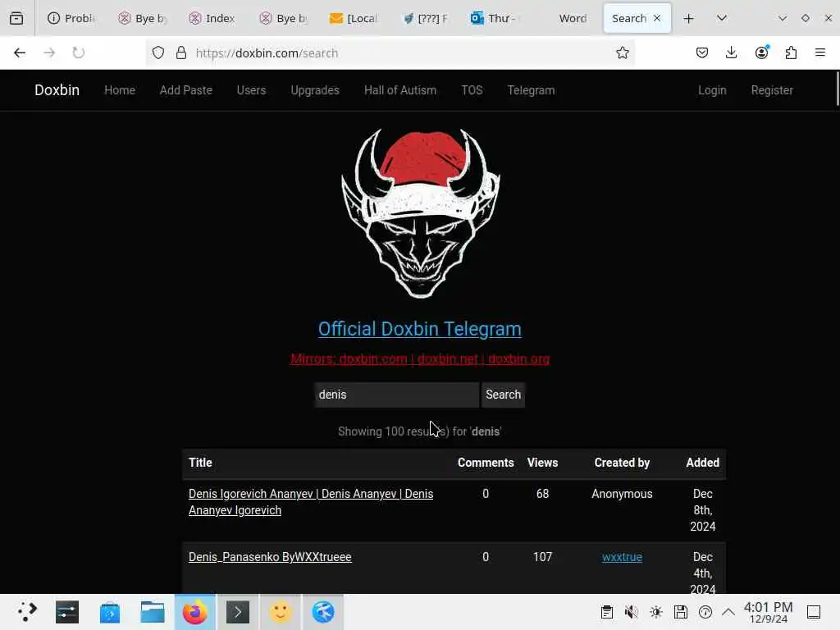Open the application launcher in taskbar

[x=26, y=612]
